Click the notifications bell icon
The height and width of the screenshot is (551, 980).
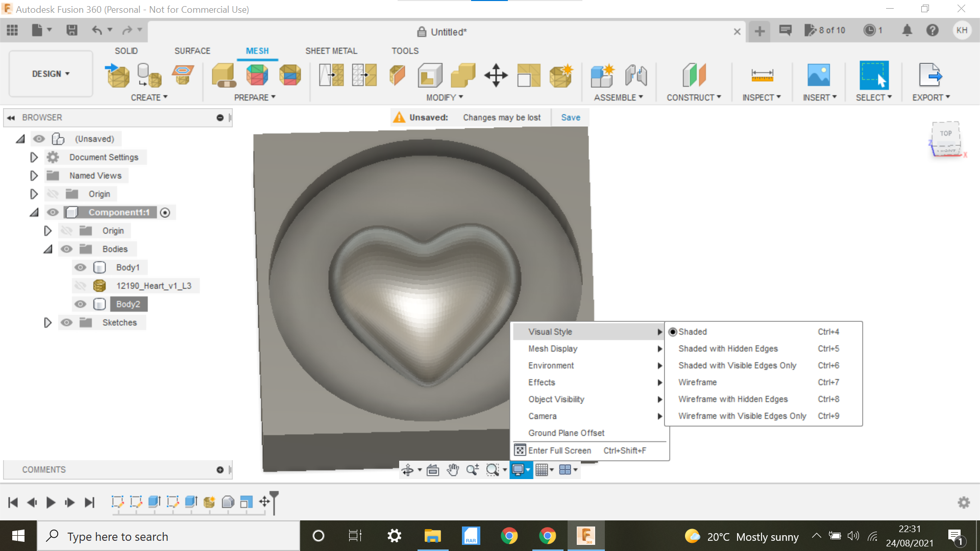(x=907, y=31)
